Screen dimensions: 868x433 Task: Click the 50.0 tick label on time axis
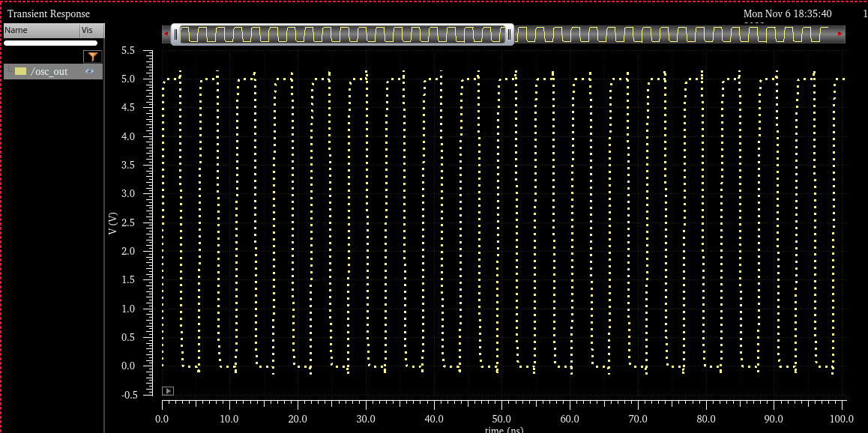tap(501, 419)
